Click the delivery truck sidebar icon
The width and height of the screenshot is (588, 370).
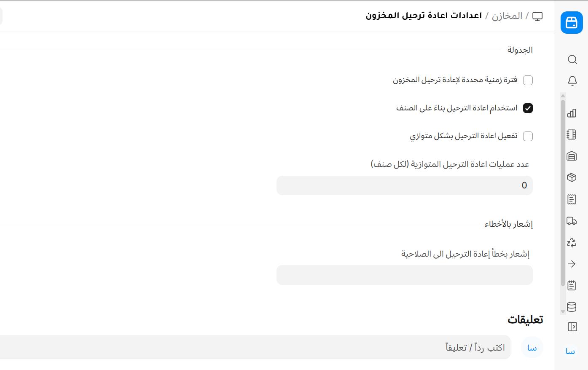coord(572,221)
